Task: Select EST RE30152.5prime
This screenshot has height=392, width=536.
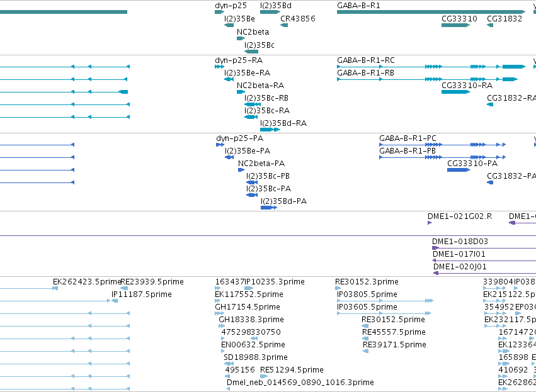Action: click(x=394, y=320)
